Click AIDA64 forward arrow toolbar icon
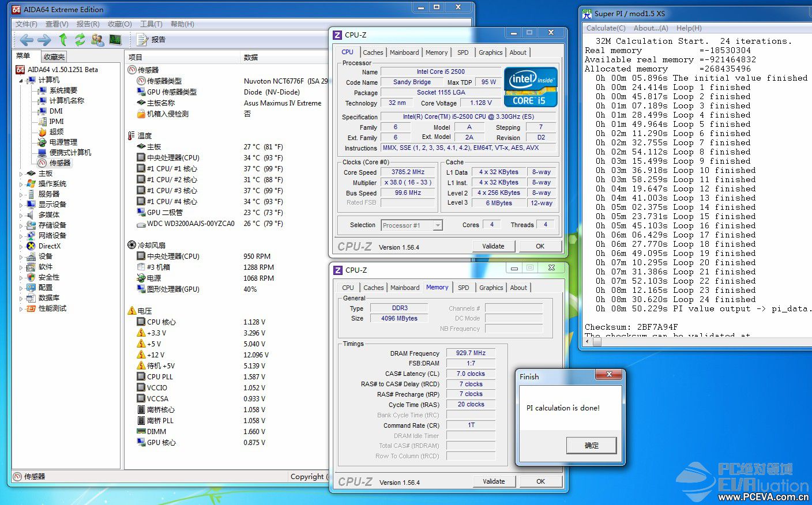Screen dimensions: 812x505 tap(44, 40)
